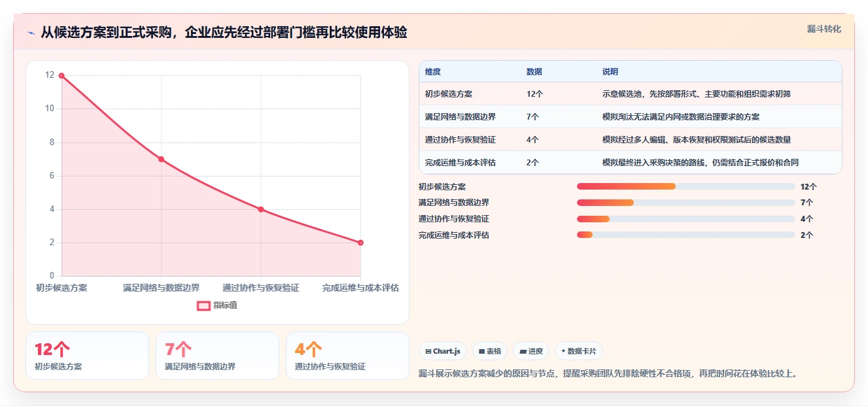Click the 完成运维与成本评估 progress bar

point(686,235)
